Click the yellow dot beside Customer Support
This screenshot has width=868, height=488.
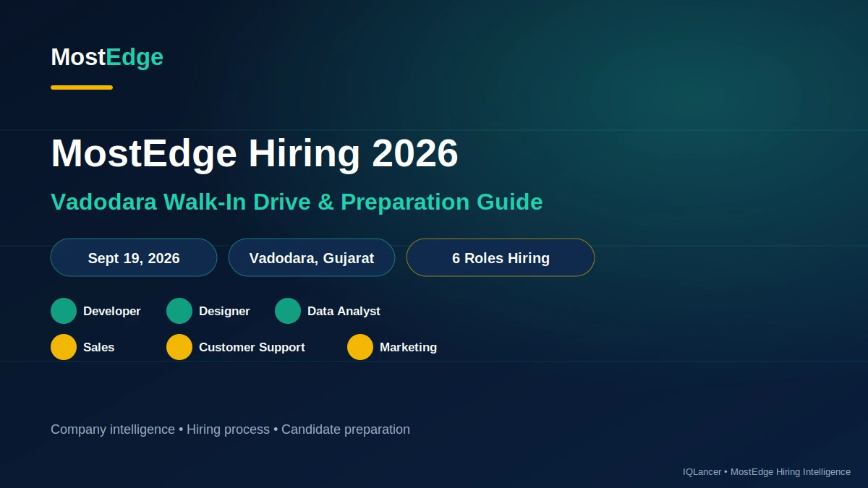[179, 347]
